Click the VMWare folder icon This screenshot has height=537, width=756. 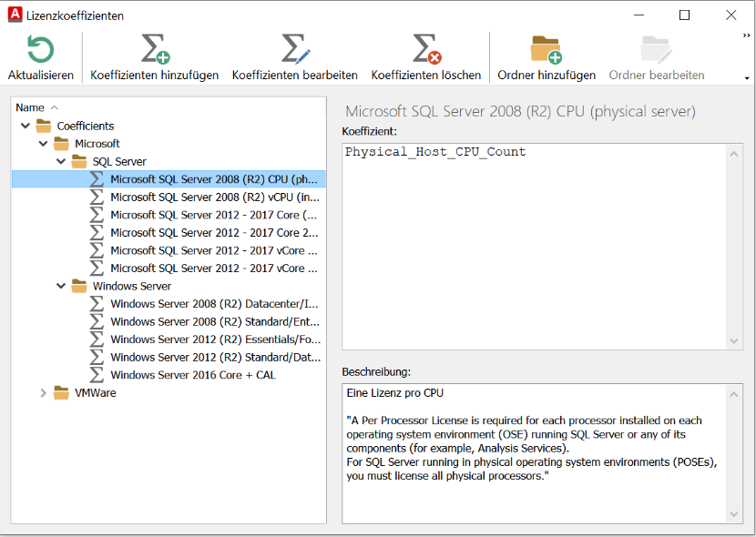coord(61,393)
